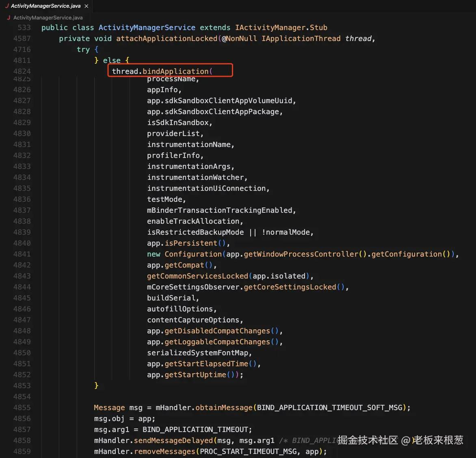
Task: Click the Java icon in the breadcrumb bar
Action: [x=9, y=17]
